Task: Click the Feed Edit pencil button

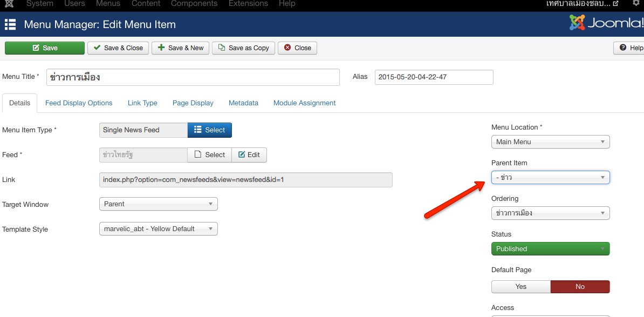Action: (249, 155)
